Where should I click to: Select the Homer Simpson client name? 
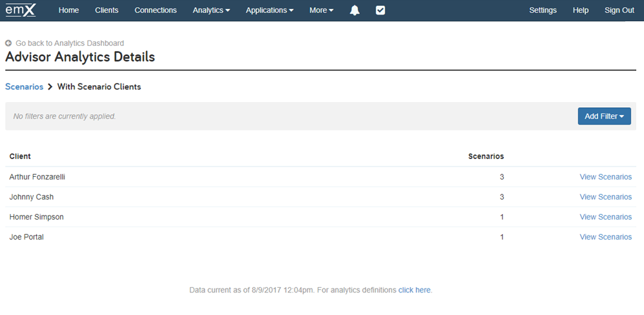[37, 217]
